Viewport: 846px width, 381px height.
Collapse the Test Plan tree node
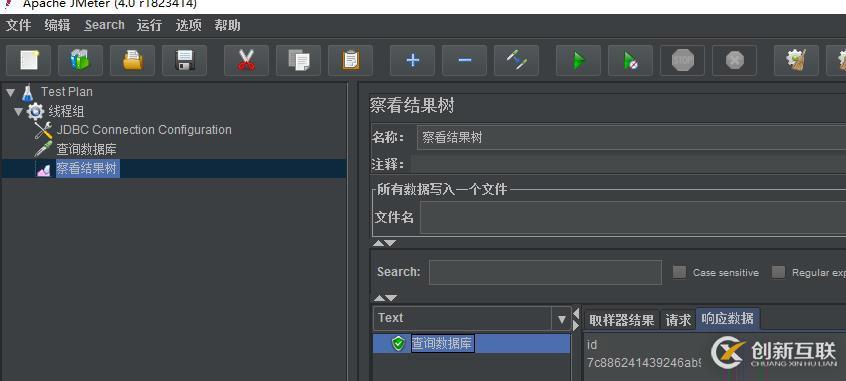tap(11, 93)
